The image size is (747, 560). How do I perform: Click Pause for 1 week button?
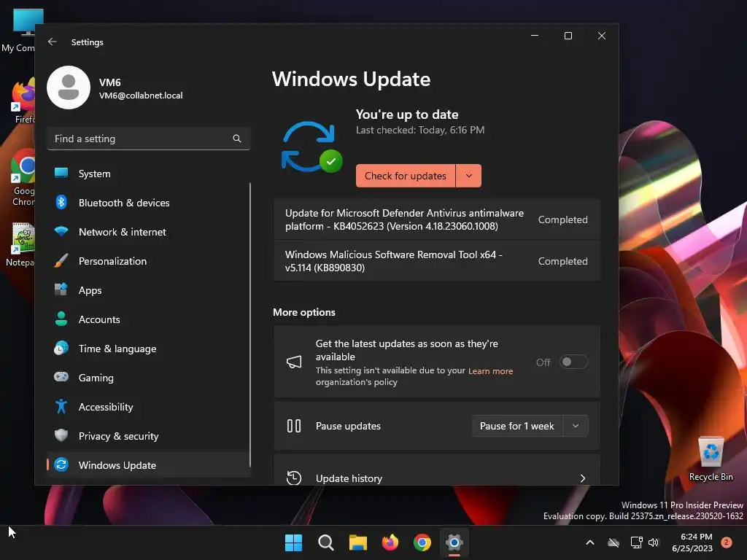(517, 426)
